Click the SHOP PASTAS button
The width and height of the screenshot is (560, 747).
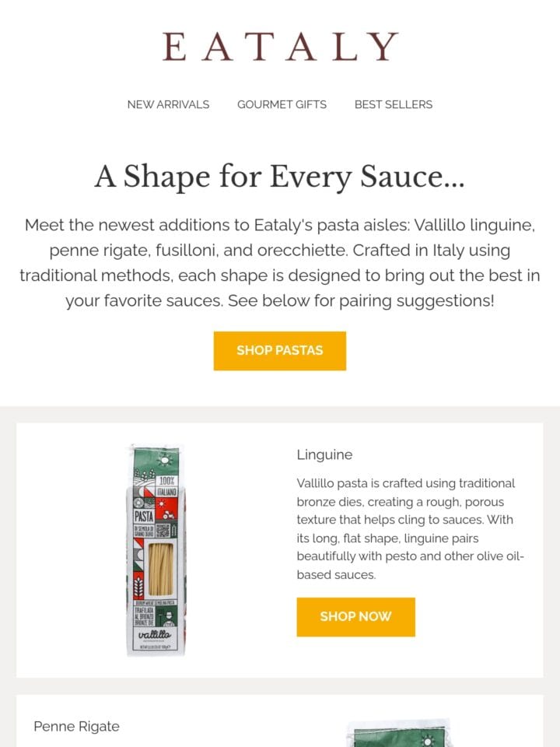coord(280,351)
